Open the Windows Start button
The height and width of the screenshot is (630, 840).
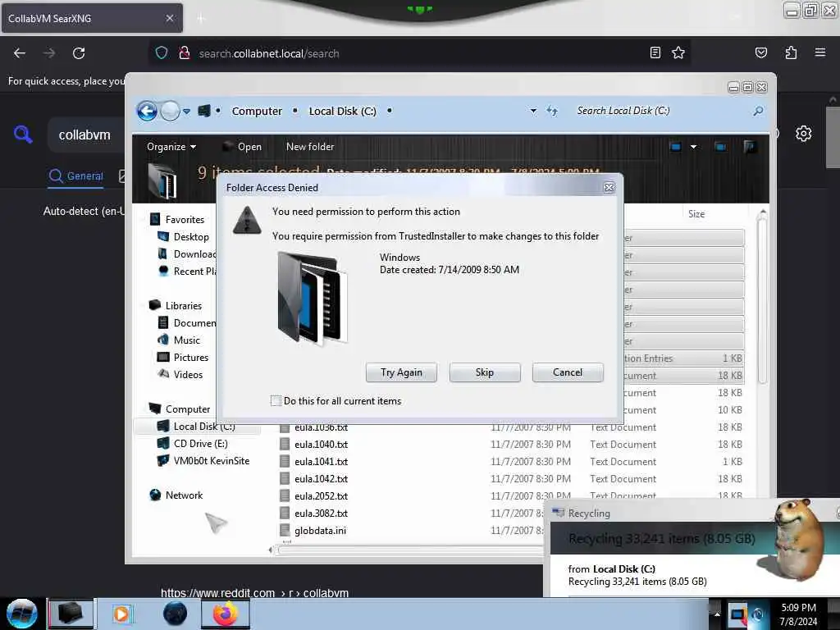click(22, 614)
